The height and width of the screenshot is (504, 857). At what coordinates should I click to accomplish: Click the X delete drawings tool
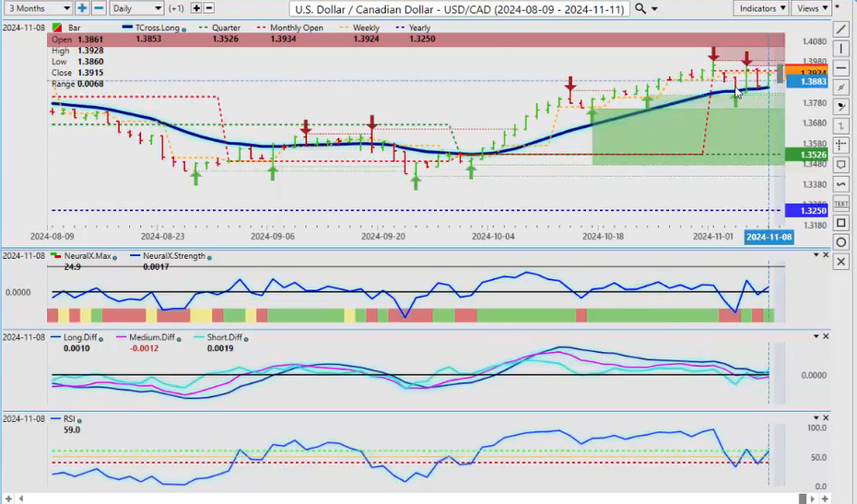point(841,263)
